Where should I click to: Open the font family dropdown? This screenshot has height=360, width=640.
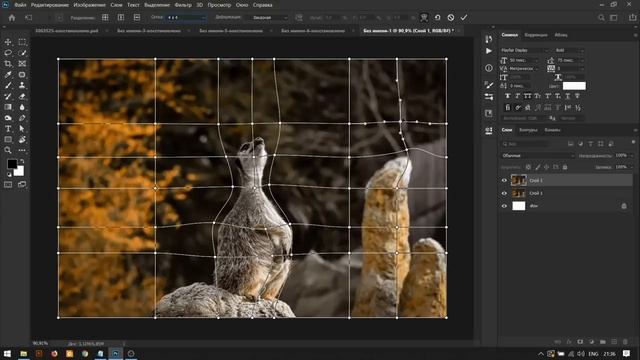[x=524, y=50]
